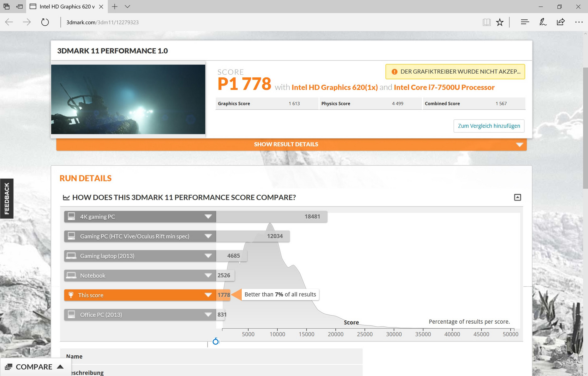Click the driver not accepted warning banner
588x376 pixels.
coord(455,71)
